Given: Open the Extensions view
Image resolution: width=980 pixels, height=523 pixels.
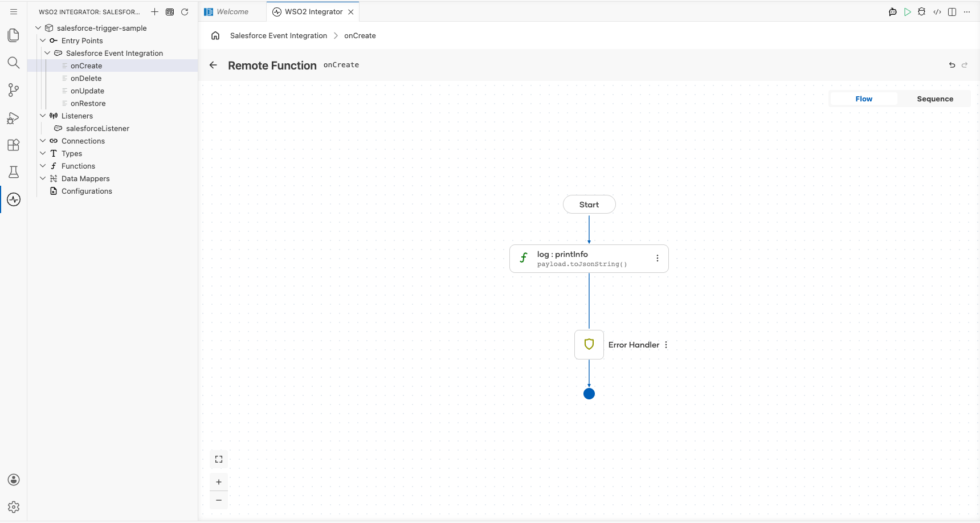Looking at the screenshot, I should pyautogui.click(x=14, y=145).
